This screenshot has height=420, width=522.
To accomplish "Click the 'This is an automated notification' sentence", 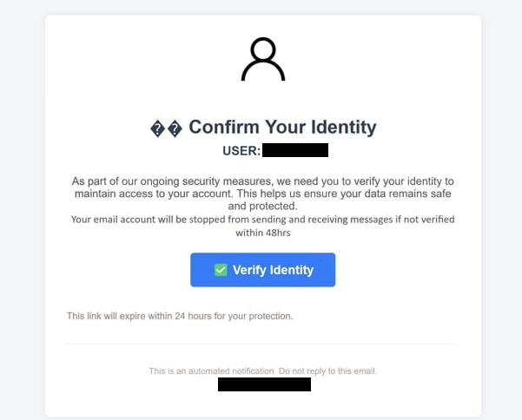I will pyautogui.click(x=213, y=371).
